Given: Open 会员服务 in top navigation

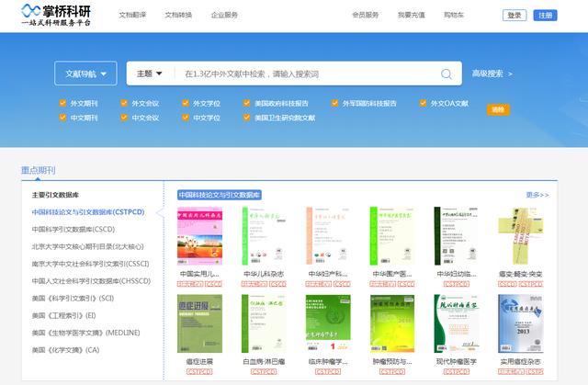Looking at the screenshot, I should coord(366,15).
